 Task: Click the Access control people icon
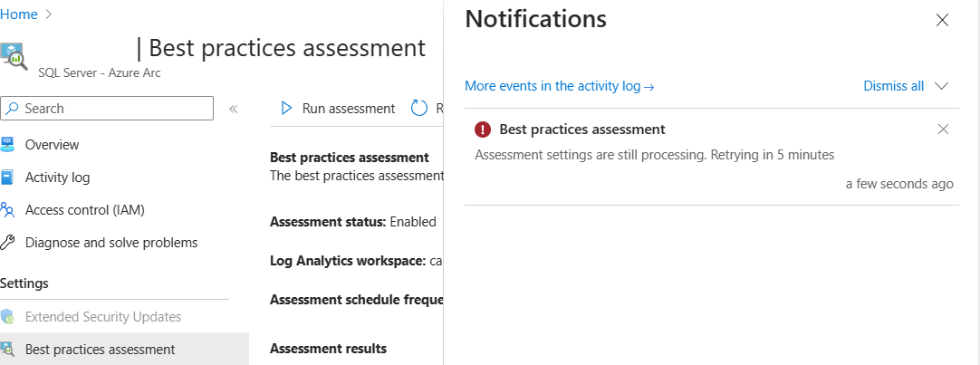[x=8, y=210]
